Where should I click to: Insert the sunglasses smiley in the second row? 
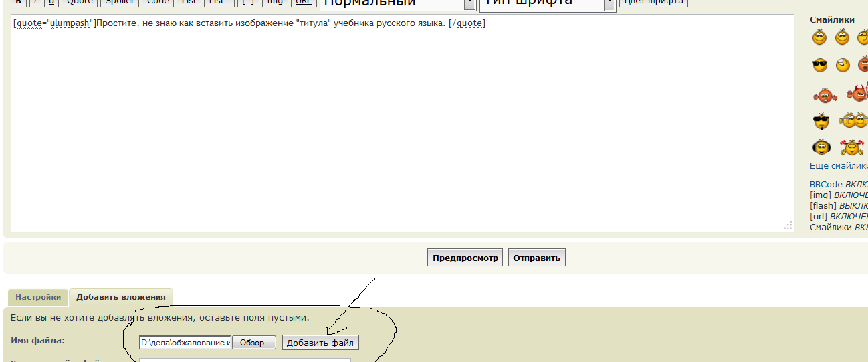click(x=820, y=65)
